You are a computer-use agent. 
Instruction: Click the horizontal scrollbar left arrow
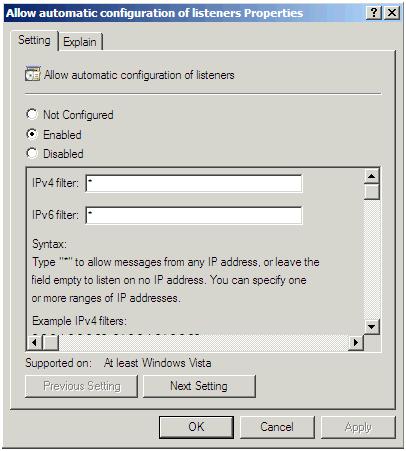click(34, 342)
